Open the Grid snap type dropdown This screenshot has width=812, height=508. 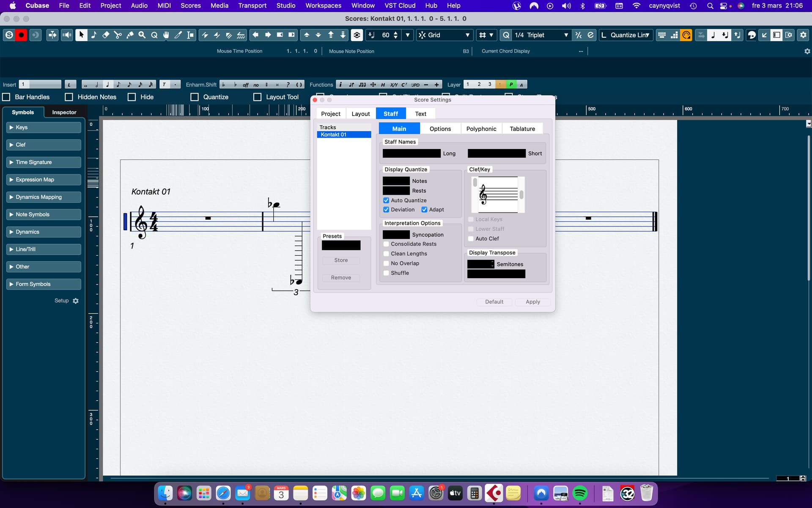coord(444,35)
